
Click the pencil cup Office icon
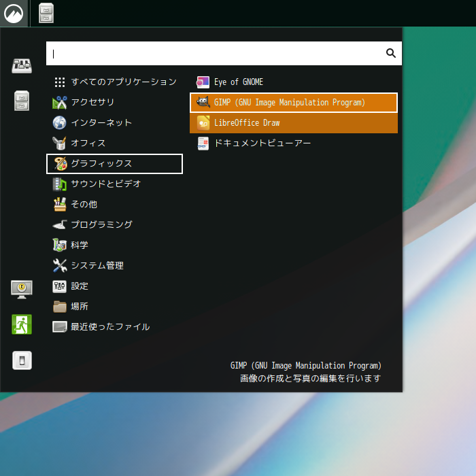pyautogui.click(x=60, y=143)
